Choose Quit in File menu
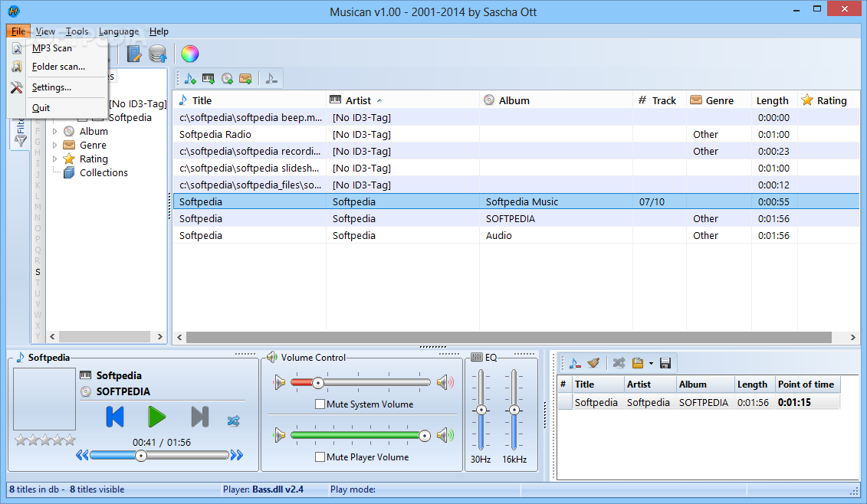This screenshot has height=504, width=867. pyautogui.click(x=41, y=108)
